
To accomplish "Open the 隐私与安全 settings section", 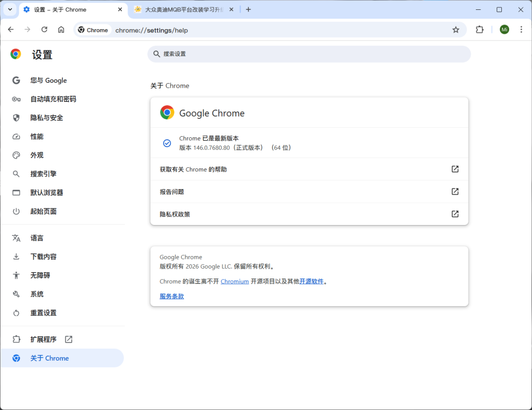I will (44, 117).
